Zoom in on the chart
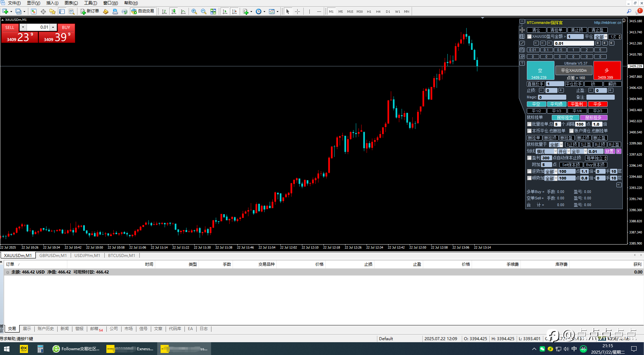 click(194, 11)
